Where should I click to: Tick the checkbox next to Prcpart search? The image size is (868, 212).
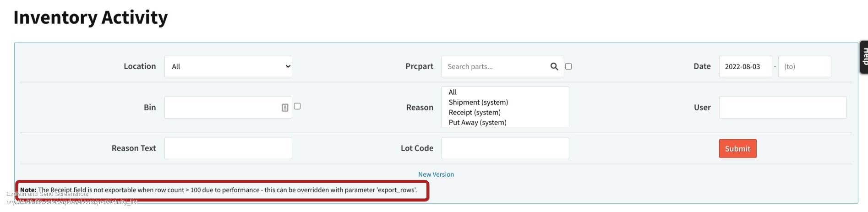(x=568, y=66)
